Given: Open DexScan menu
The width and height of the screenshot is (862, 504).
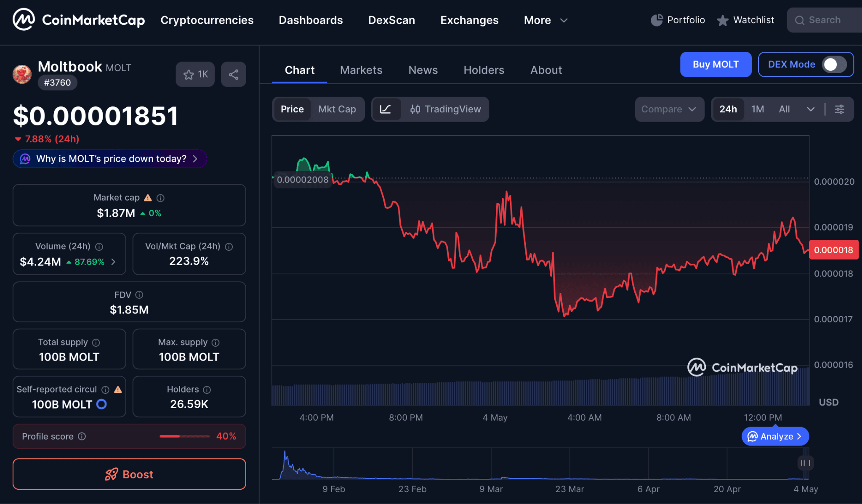Looking at the screenshot, I should coord(391,20).
